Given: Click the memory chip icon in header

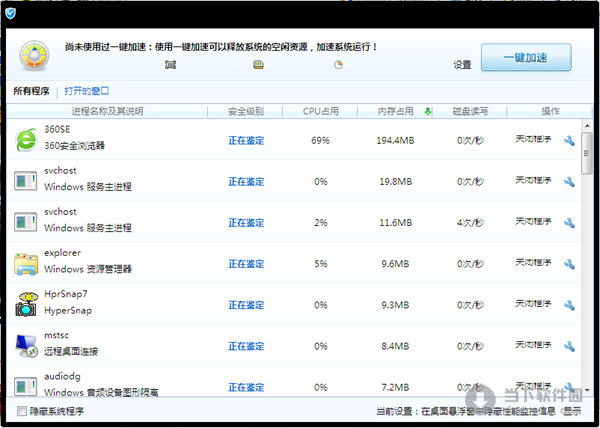Looking at the screenshot, I should click(x=259, y=65).
